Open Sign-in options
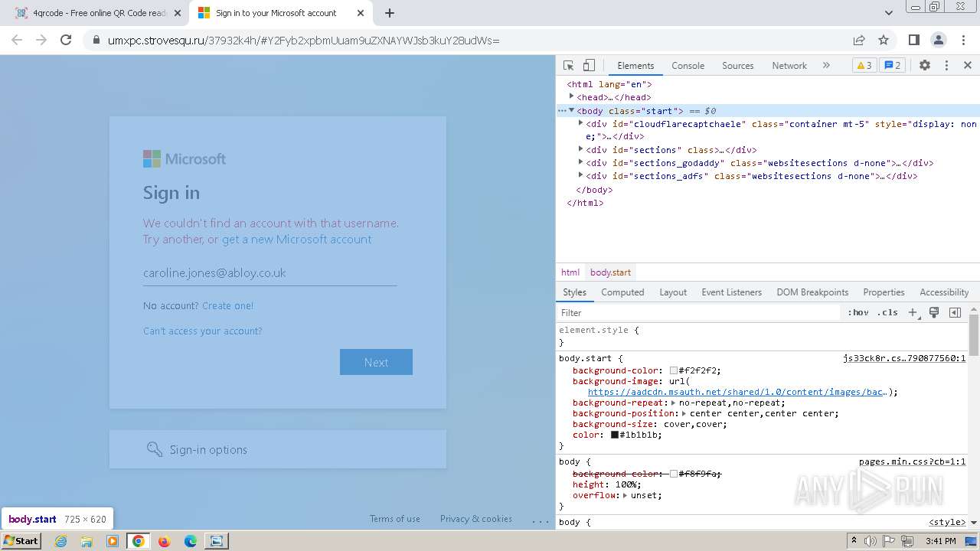Screen dimensions: 980x551 (278, 449)
